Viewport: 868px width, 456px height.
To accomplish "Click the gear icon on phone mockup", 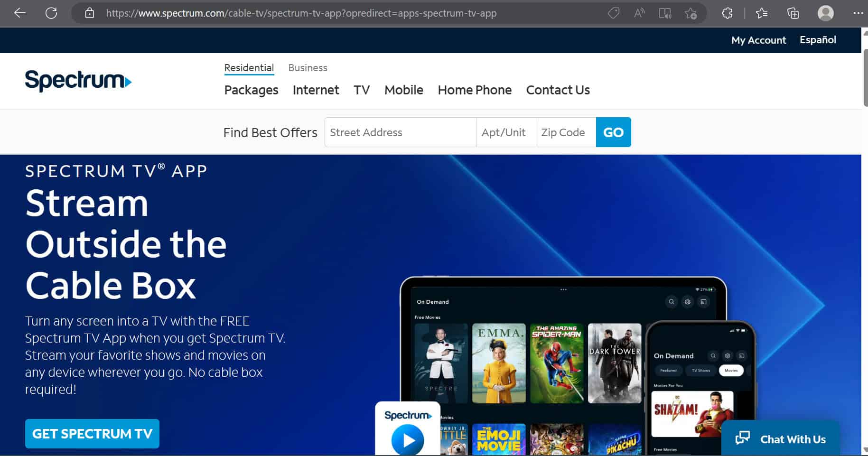I will point(728,355).
